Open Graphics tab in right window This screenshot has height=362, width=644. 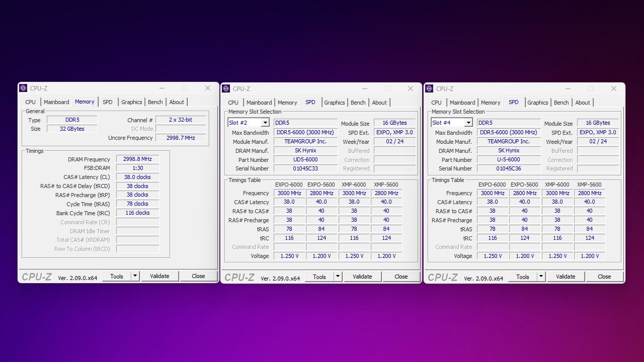click(x=538, y=103)
